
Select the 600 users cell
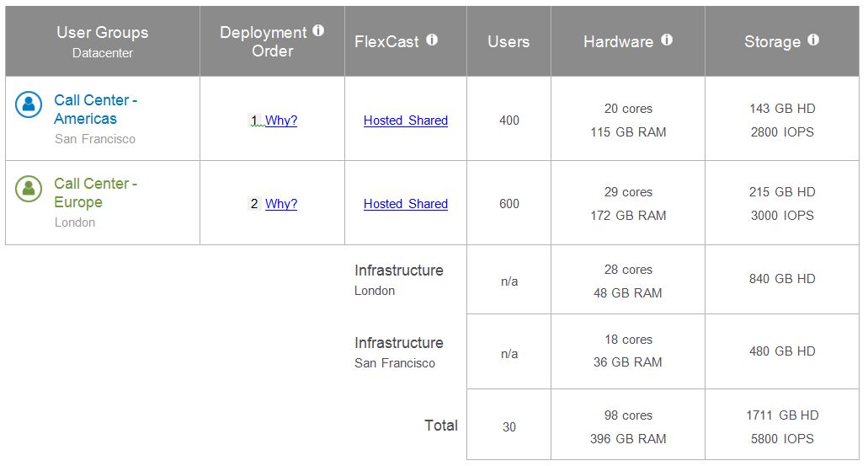click(509, 204)
